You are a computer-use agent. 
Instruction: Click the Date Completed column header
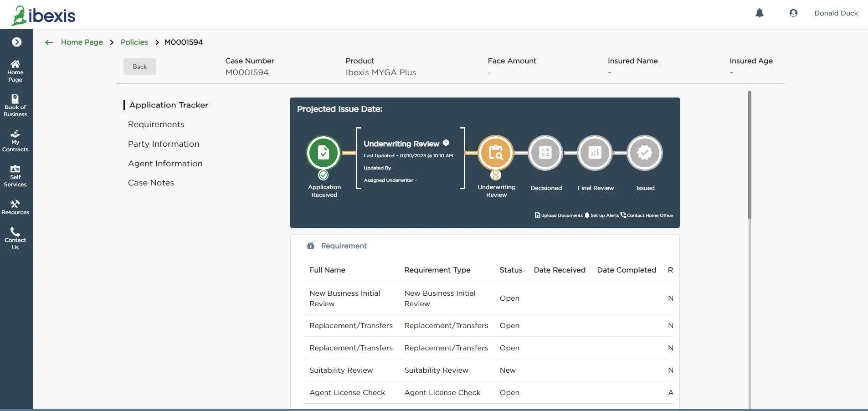(x=627, y=270)
